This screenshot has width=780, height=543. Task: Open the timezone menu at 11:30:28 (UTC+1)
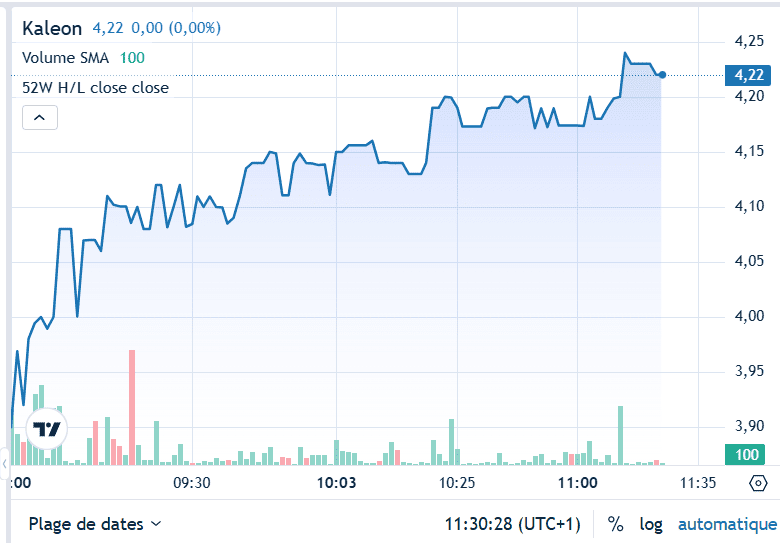tap(512, 524)
